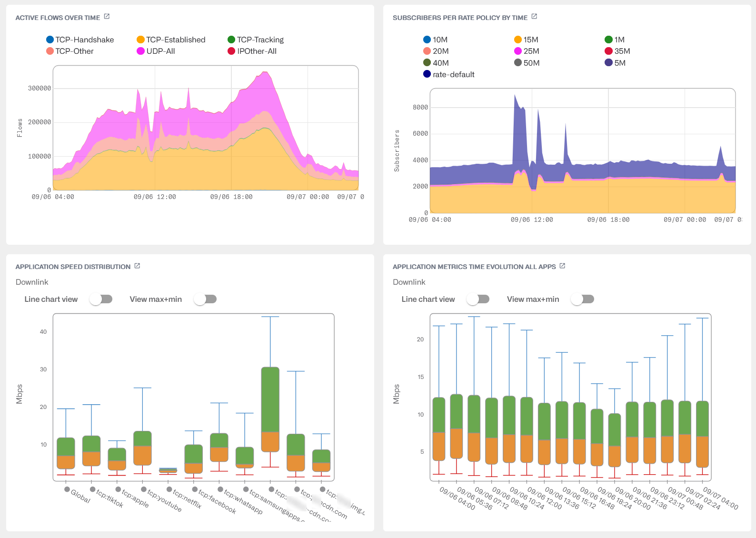Click the Global axis label marker

67,489
